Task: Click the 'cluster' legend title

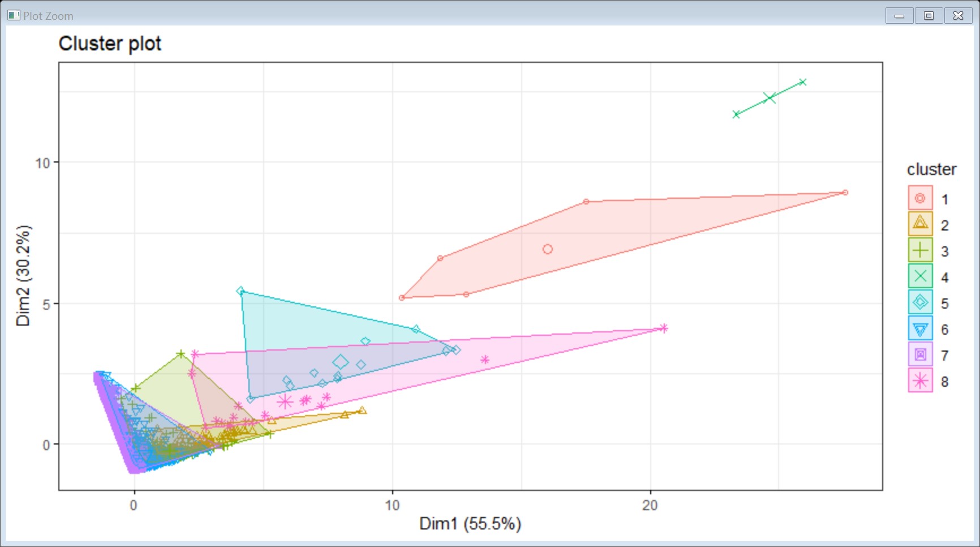Action: tap(931, 169)
